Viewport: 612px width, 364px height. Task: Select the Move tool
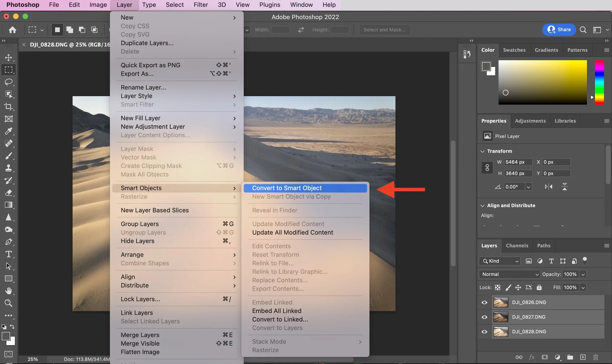coord(9,58)
